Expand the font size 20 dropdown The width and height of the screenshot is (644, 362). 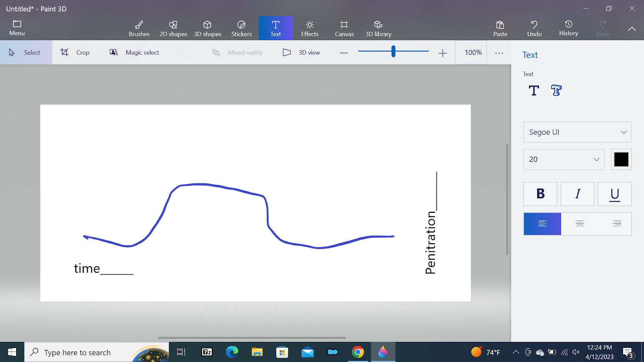[564, 159]
